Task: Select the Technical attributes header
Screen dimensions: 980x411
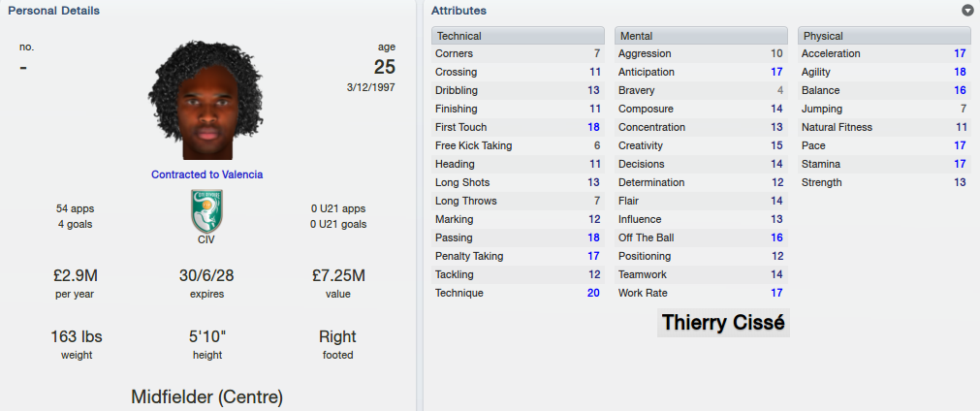Action: [x=518, y=36]
